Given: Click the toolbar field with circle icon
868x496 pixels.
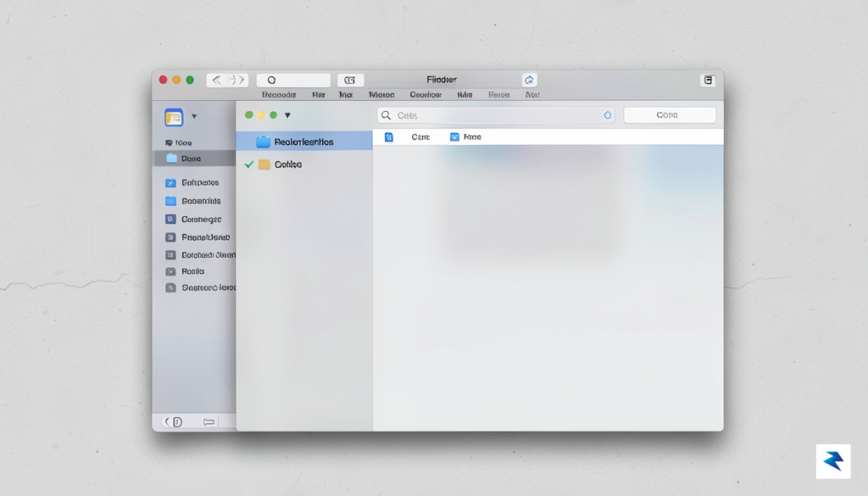Looking at the screenshot, I should coord(293,81).
